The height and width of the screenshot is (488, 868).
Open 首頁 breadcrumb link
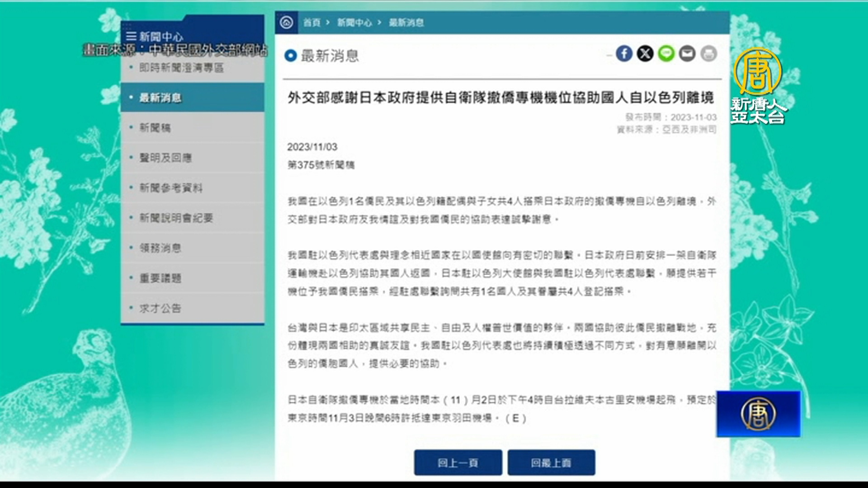click(311, 23)
